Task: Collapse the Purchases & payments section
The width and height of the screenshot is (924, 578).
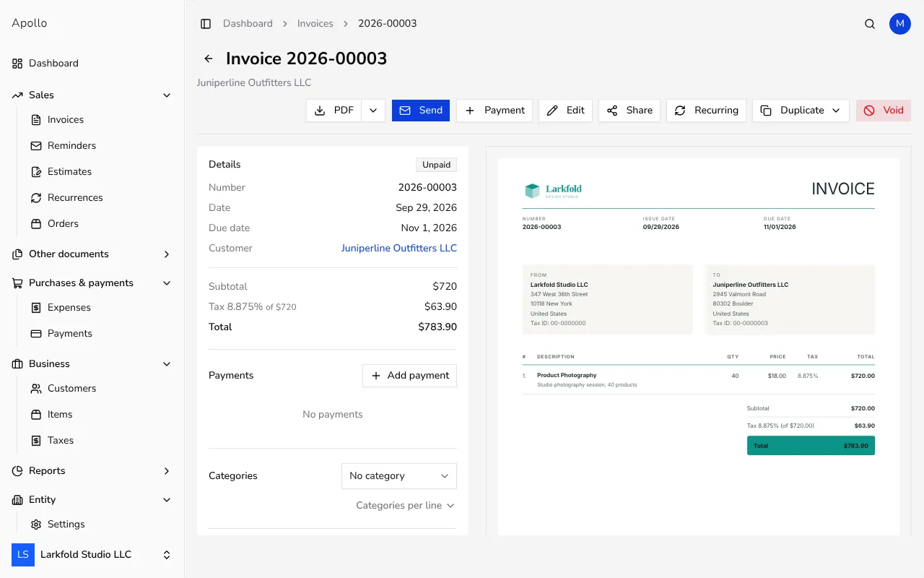Action: pos(92,283)
